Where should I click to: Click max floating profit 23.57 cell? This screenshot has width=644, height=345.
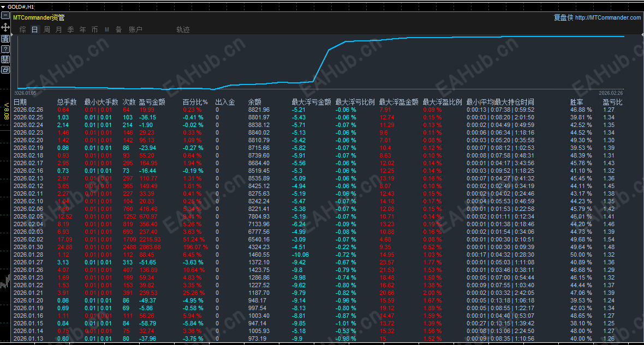[387, 262]
